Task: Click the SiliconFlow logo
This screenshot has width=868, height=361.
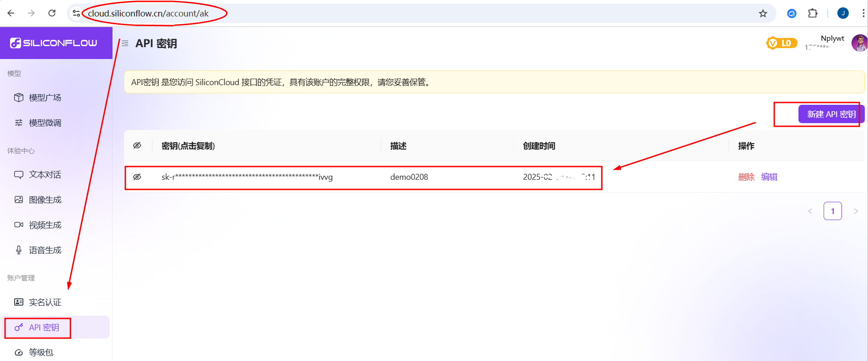Action: tap(54, 43)
